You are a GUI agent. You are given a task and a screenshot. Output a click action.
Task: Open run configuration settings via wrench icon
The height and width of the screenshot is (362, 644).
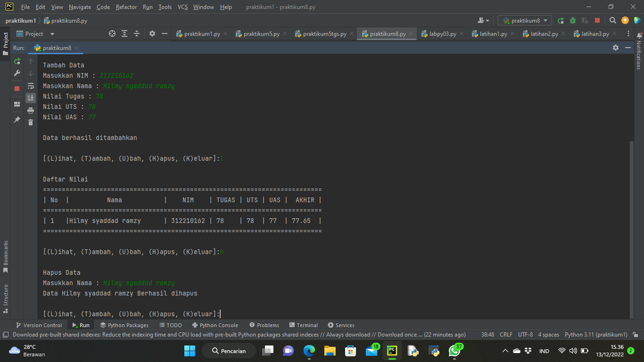pos(17,73)
